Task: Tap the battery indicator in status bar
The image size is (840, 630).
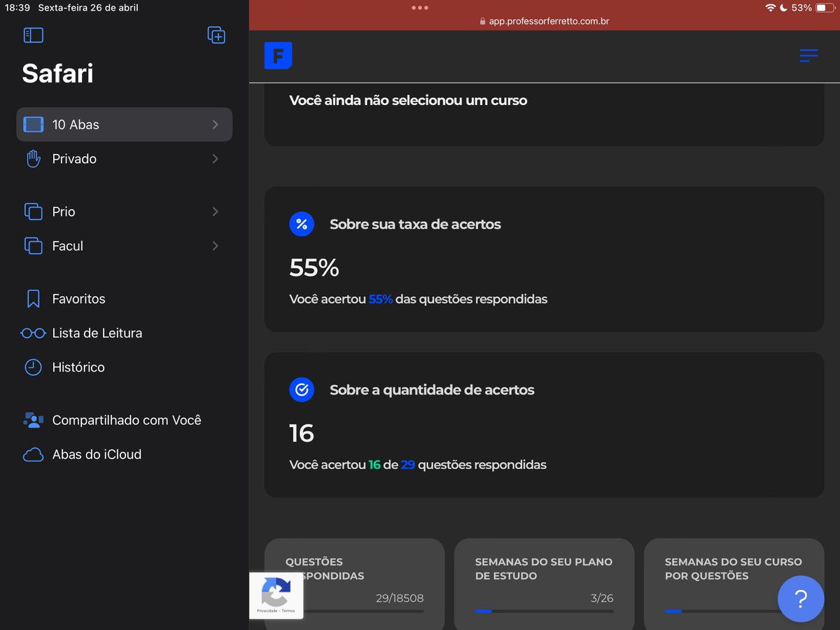Action: click(825, 8)
